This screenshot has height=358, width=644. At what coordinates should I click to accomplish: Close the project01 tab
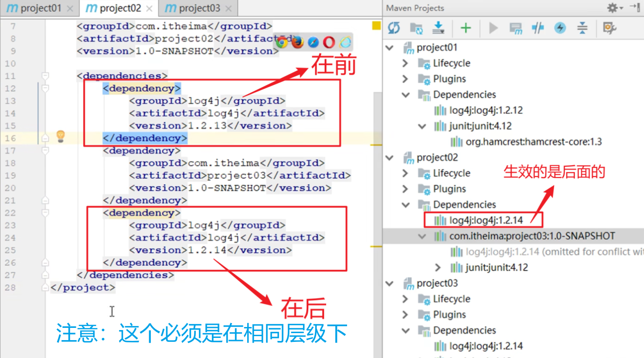70,9
